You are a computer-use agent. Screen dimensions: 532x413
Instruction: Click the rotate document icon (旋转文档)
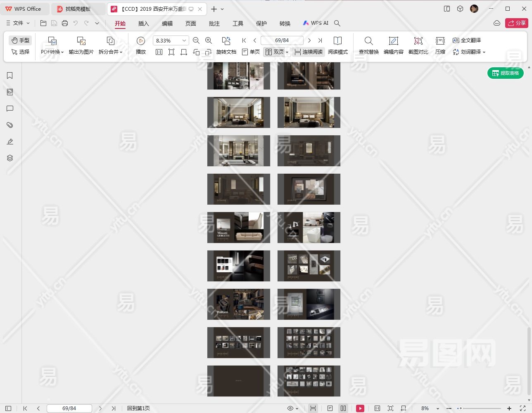[226, 41]
